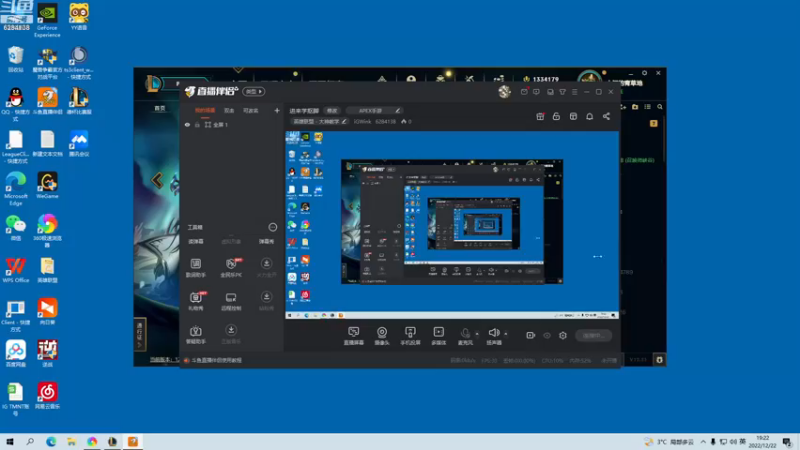This screenshot has width=800, height=450.
Task: Open microphone options arrow
Action: pyautogui.click(x=477, y=334)
